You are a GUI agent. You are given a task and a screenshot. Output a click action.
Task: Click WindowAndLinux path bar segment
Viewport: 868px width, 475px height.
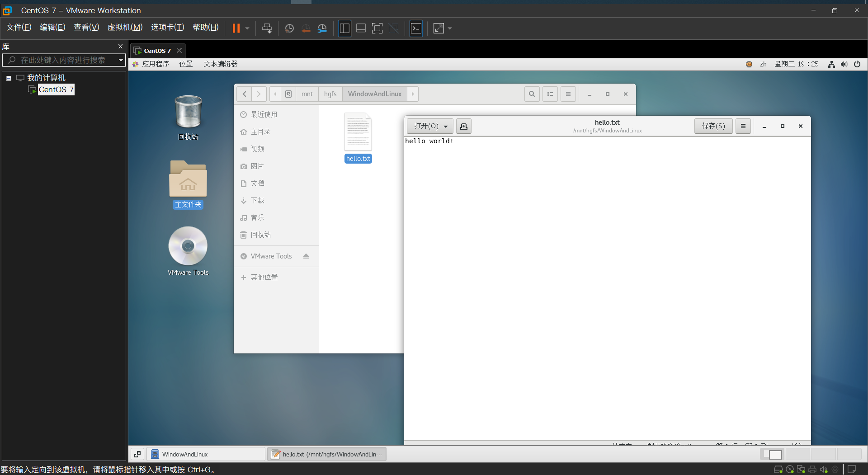click(x=375, y=94)
